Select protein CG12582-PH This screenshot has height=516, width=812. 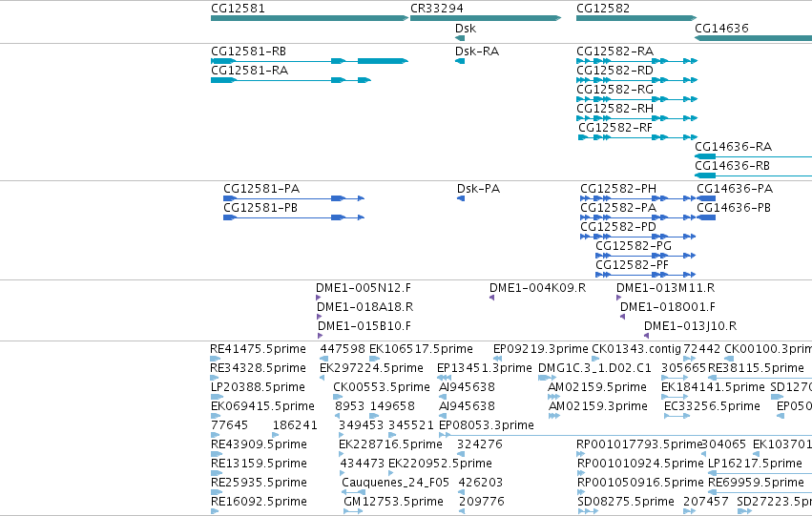click(618, 189)
